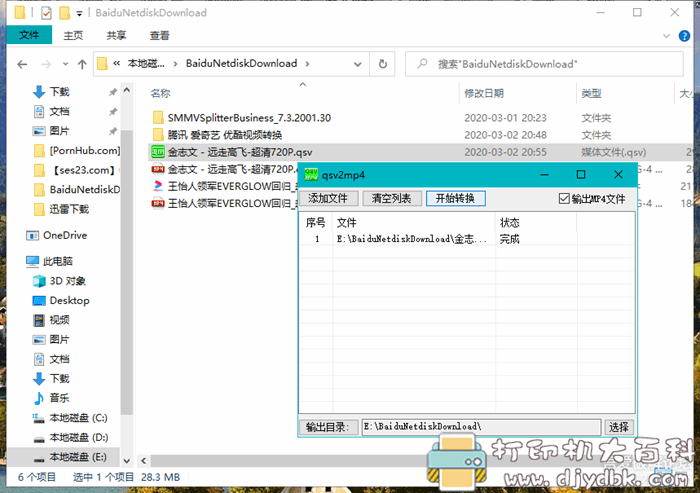Click the BaiduNetdiskDownload breadcrumb segment

point(242,63)
